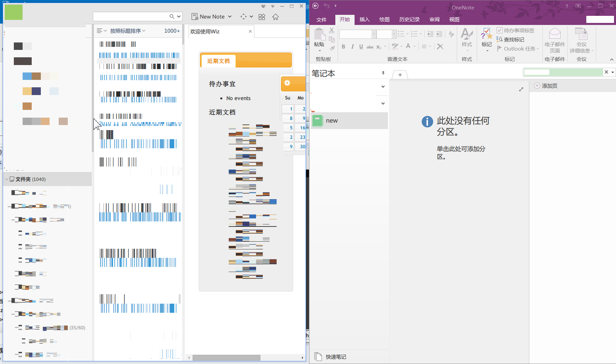Toggle italic formatting in OneNote
Image resolution: width=616 pixels, height=364 pixels.
pos(353,47)
